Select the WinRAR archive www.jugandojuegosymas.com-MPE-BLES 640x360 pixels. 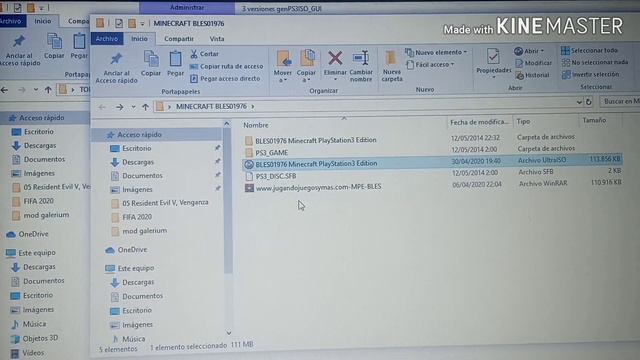[313, 187]
